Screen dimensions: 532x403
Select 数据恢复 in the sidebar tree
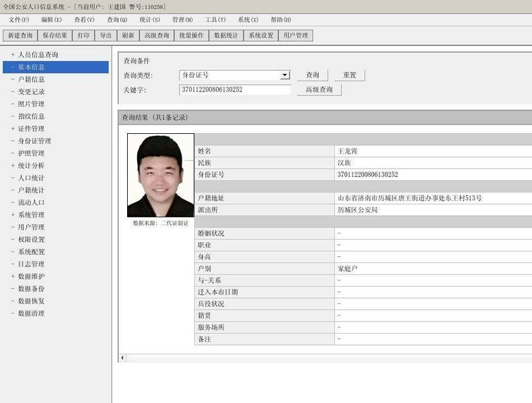pyautogui.click(x=31, y=301)
